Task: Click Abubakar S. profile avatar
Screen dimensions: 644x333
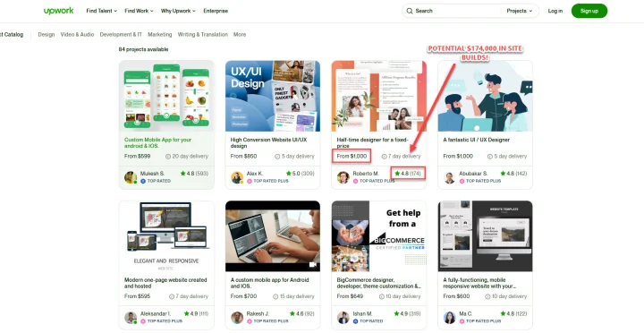Action: click(450, 177)
